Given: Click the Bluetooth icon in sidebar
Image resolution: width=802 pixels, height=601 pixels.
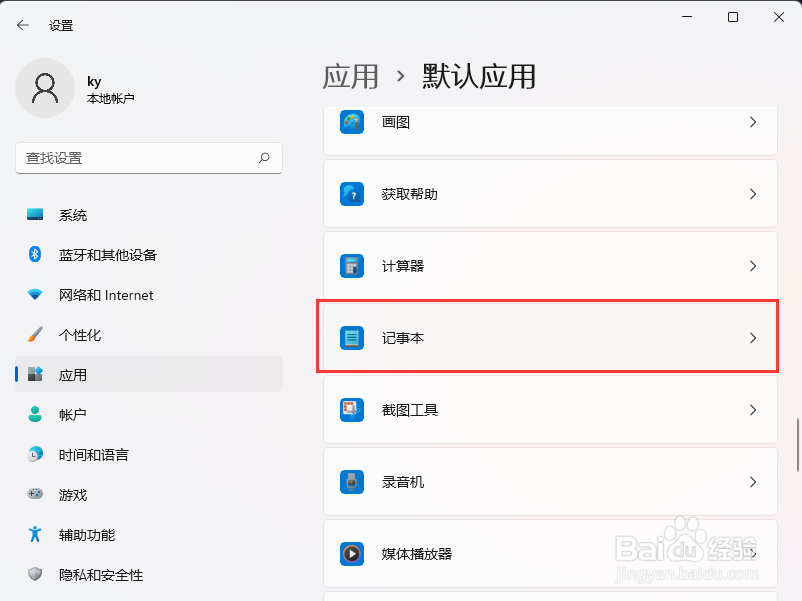Looking at the screenshot, I should 35,254.
